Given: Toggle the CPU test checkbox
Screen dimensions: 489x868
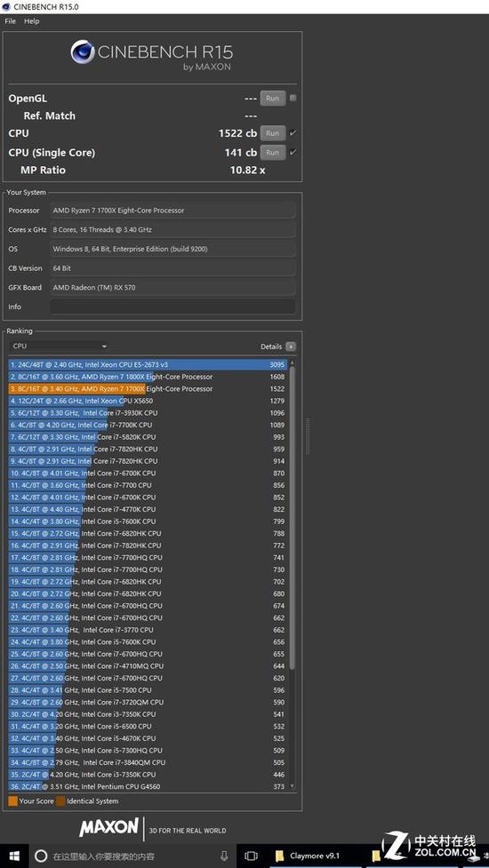Looking at the screenshot, I should pos(293,133).
